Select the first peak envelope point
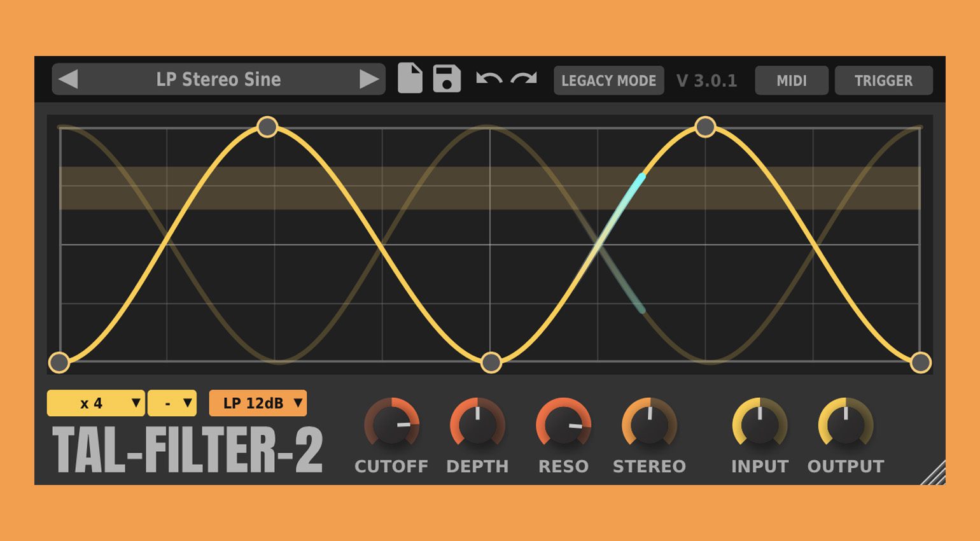 267,127
